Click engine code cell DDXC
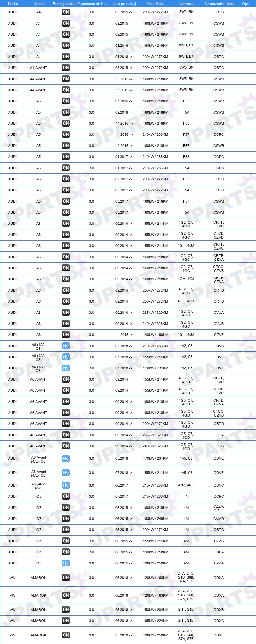 [x=219, y=621]
